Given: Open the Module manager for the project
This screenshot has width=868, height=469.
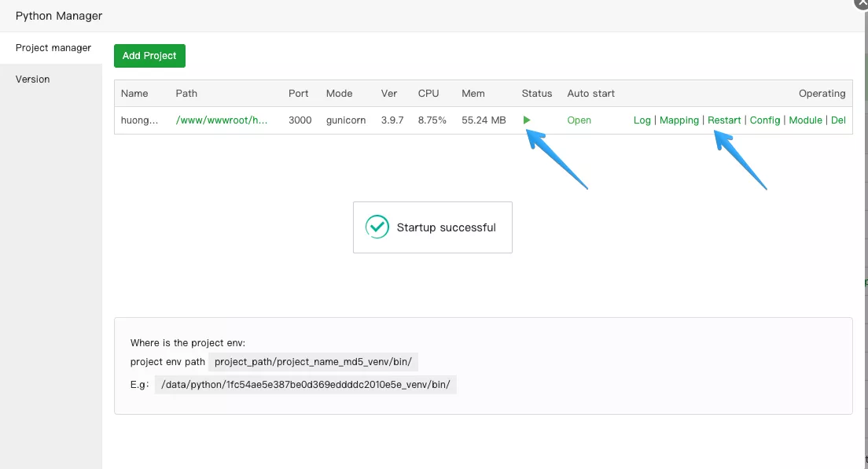Looking at the screenshot, I should pyautogui.click(x=805, y=120).
